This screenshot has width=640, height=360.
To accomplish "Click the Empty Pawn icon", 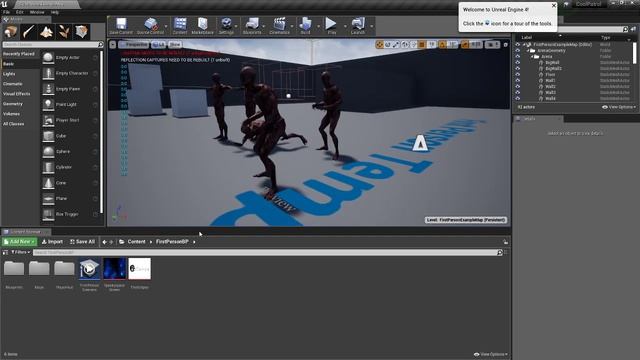I will coord(48,89).
